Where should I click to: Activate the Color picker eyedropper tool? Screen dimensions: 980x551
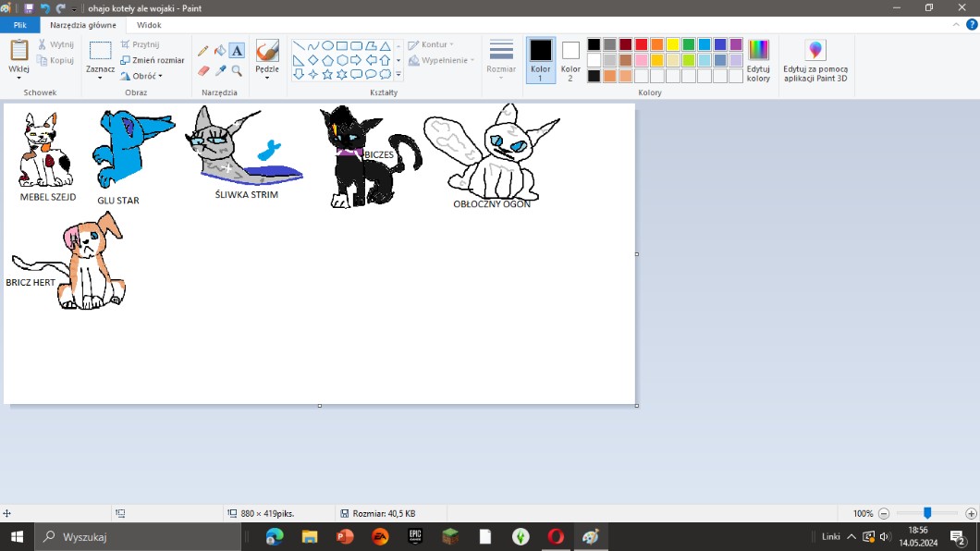220,70
